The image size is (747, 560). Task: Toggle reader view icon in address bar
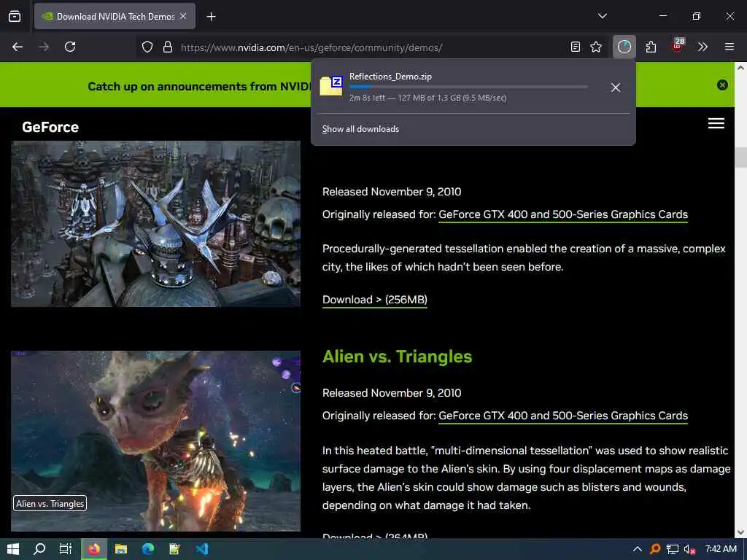coord(576,47)
